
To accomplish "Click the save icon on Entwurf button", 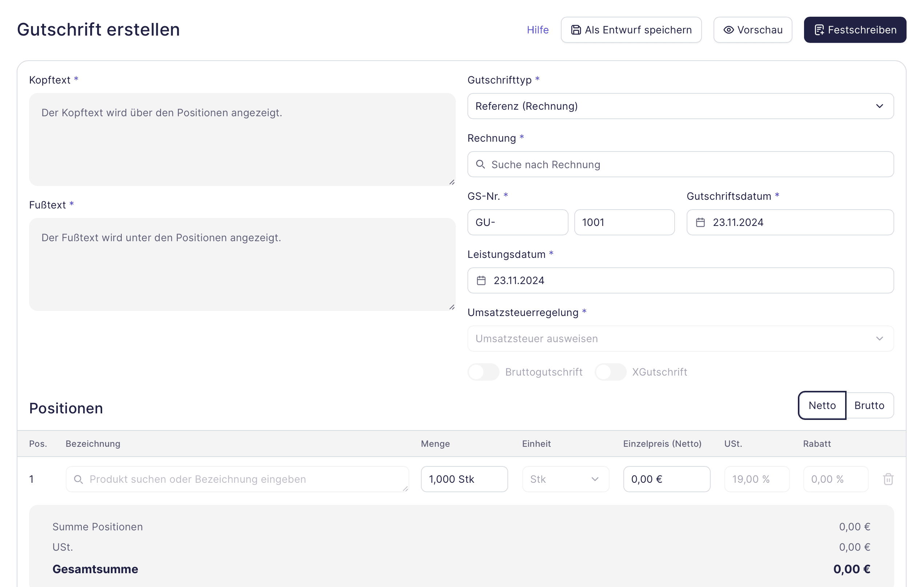I will 575,30.
